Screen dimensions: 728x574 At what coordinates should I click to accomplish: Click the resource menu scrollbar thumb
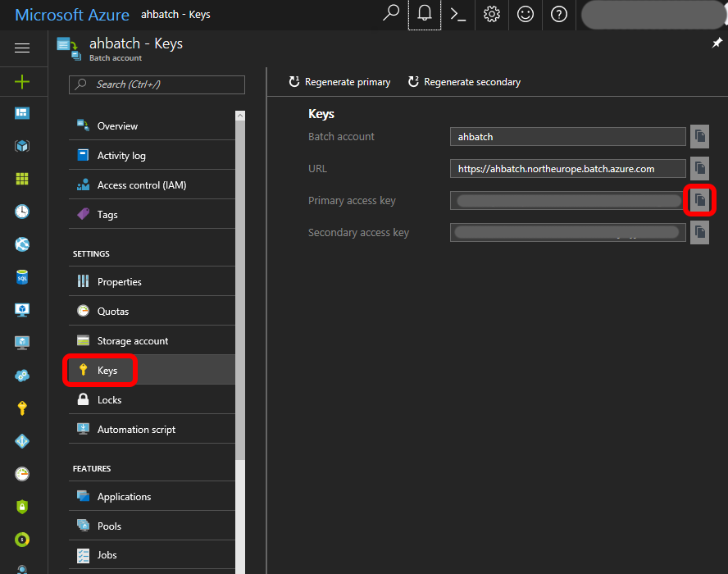pyautogui.click(x=240, y=290)
